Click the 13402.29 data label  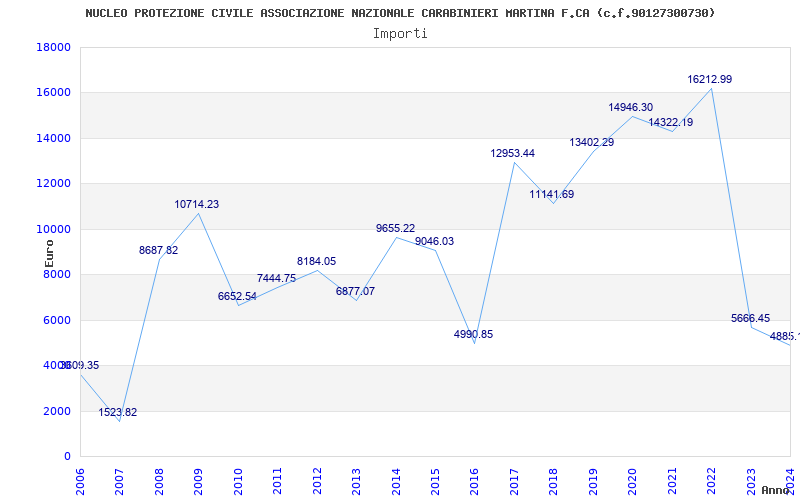click(592, 143)
